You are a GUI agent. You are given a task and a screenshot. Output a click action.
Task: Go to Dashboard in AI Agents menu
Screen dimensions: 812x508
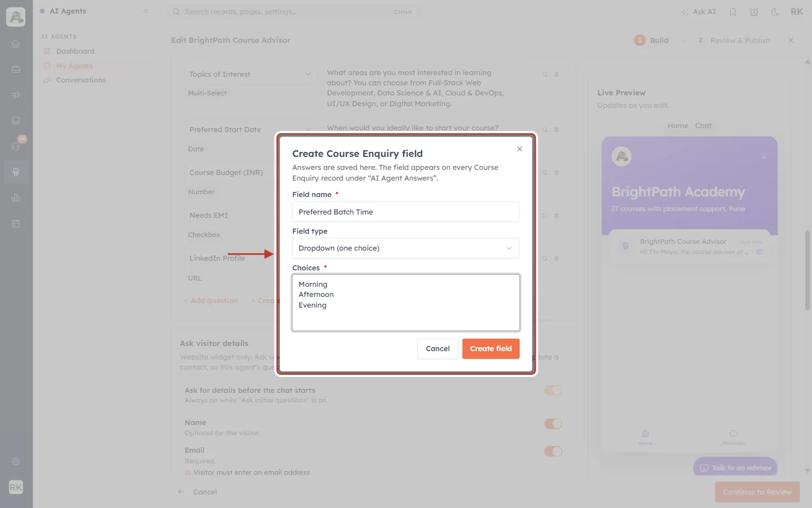75,51
